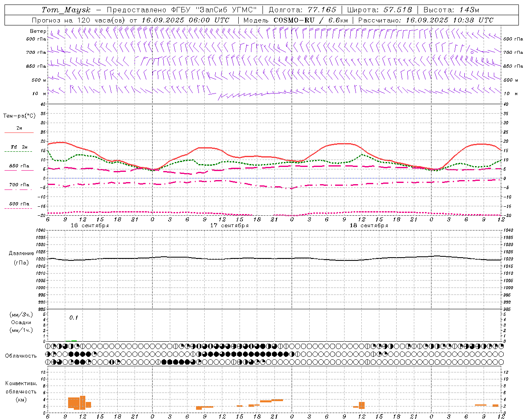Select the elevation text Высота: 143м

(x=451, y=10)
